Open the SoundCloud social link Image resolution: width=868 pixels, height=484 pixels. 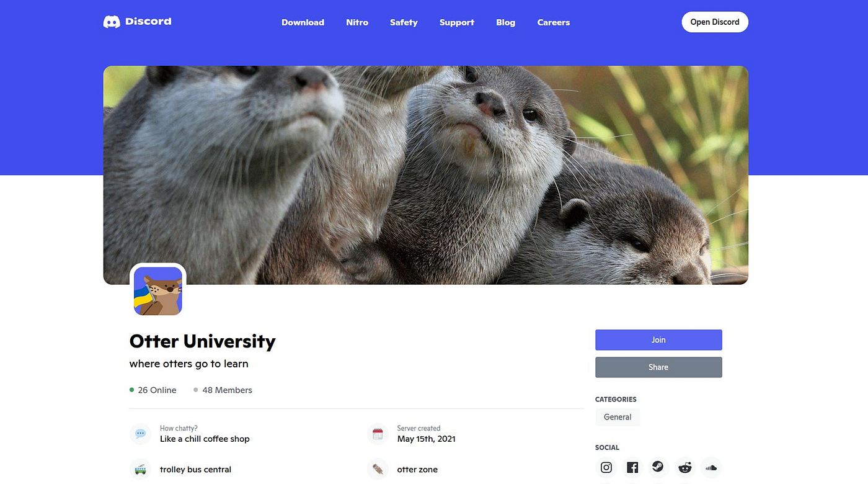pyautogui.click(x=711, y=468)
